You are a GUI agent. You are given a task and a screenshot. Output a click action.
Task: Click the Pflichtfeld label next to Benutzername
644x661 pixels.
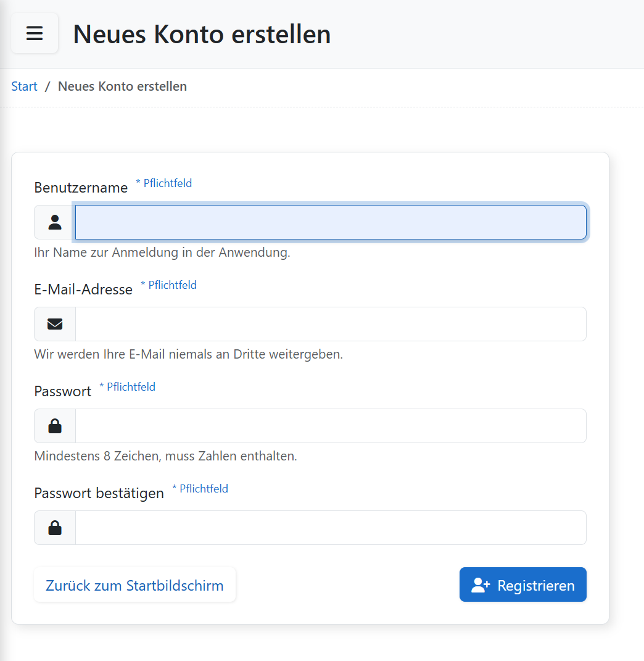164,183
